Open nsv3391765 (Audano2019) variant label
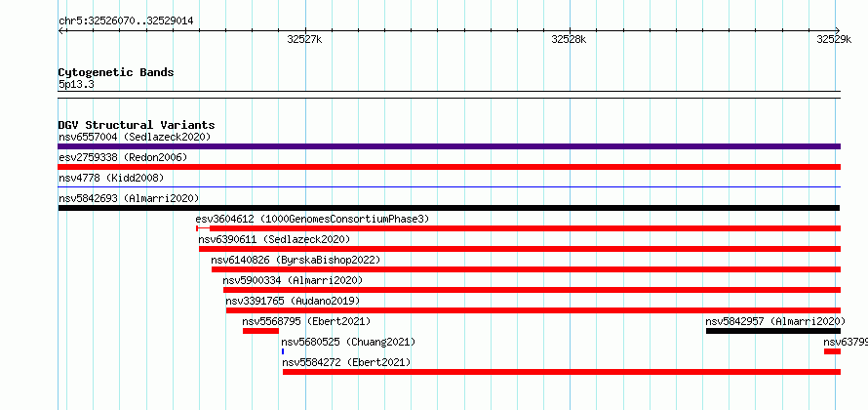Screen dimensions: 868x410 [x=293, y=301]
